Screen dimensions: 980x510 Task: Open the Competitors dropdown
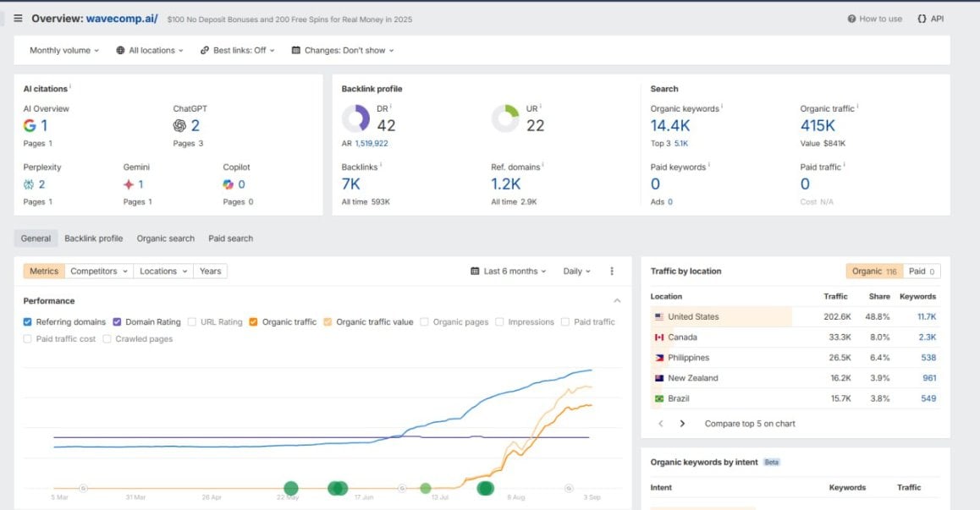pos(99,271)
